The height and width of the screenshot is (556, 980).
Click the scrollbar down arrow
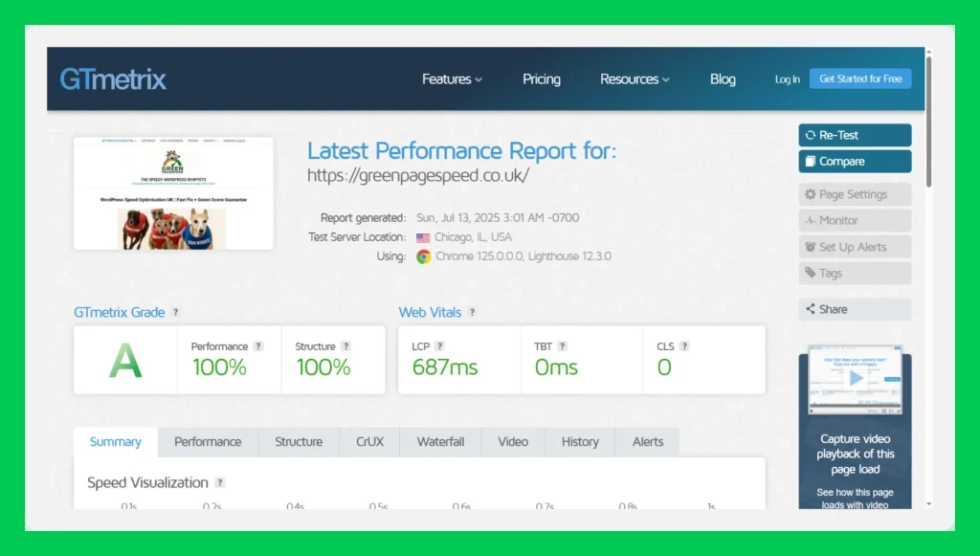coord(928,503)
